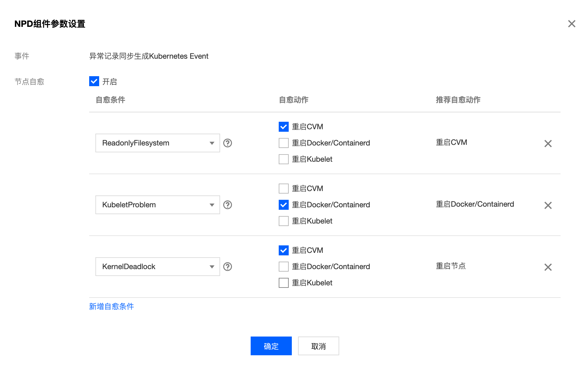Confirm settings with the 确定 button
This screenshot has height=369, width=588.
coord(271,346)
